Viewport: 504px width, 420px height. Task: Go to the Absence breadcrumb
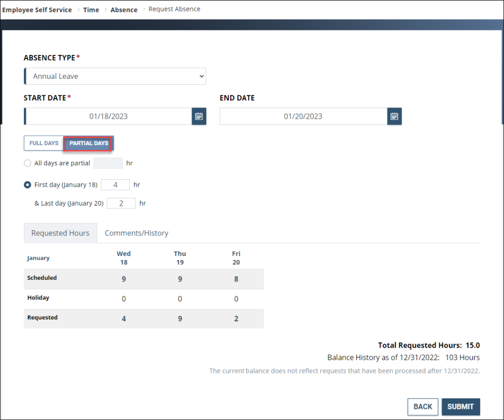pos(124,9)
